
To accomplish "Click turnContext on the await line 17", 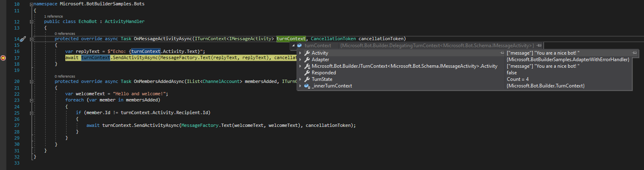I will (96, 58).
